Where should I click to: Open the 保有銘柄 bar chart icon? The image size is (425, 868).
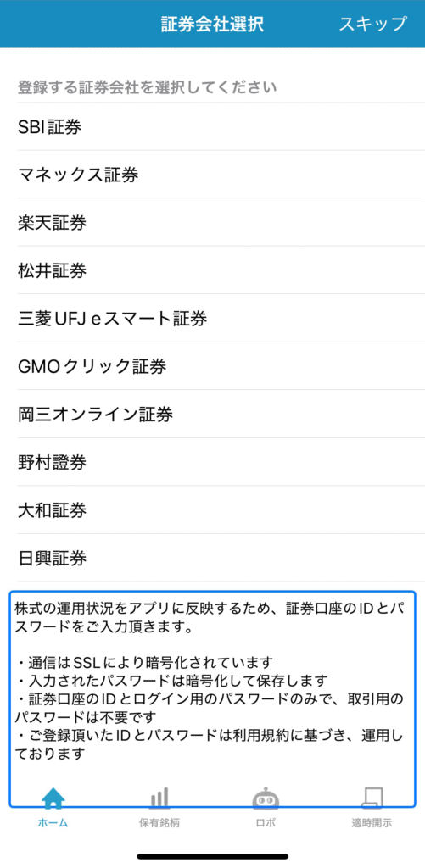tap(159, 798)
